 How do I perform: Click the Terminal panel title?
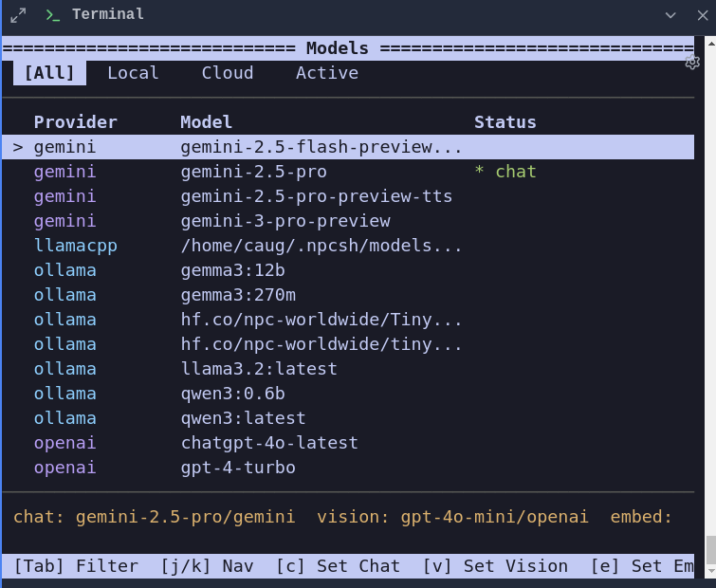108,14
